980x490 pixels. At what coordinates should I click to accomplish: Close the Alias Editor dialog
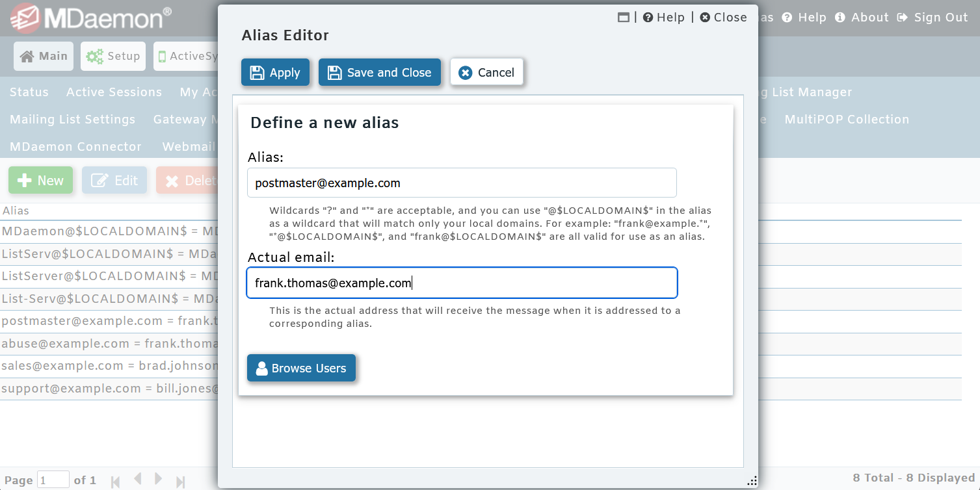[x=724, y=18]
